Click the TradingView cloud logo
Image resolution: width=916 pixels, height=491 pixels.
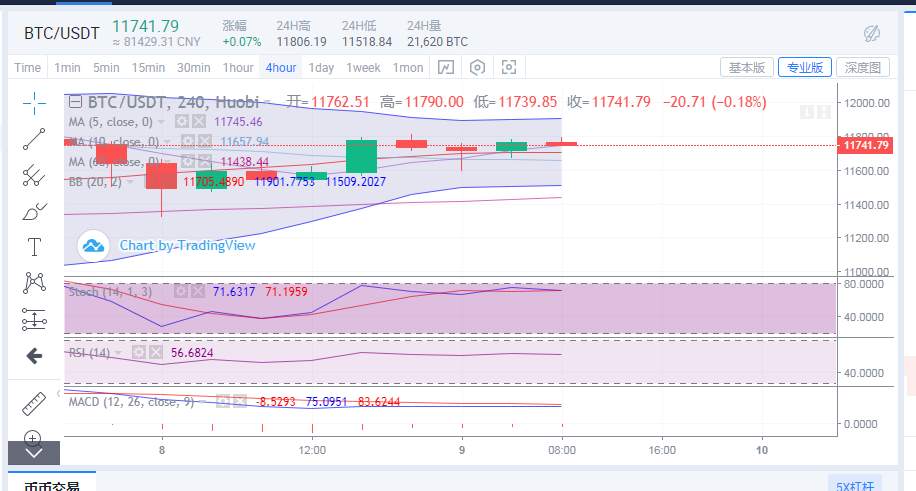tap(93, 246)
